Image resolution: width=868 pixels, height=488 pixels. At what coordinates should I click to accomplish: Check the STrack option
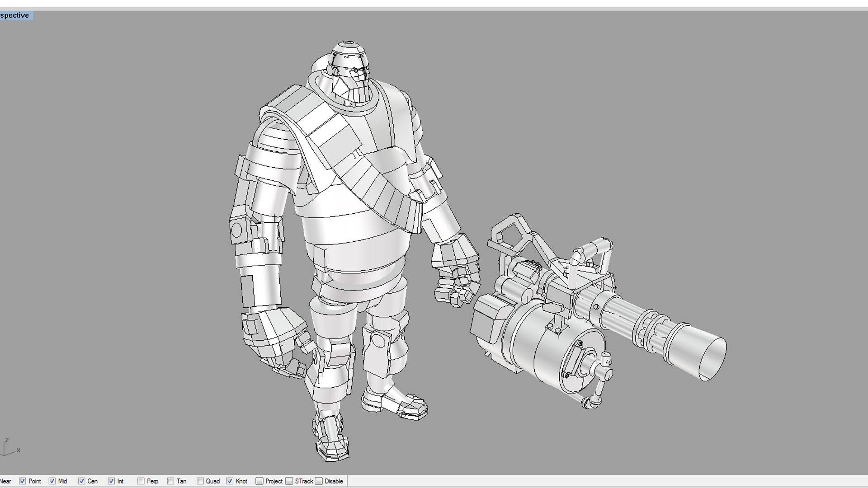coord(289,481)
